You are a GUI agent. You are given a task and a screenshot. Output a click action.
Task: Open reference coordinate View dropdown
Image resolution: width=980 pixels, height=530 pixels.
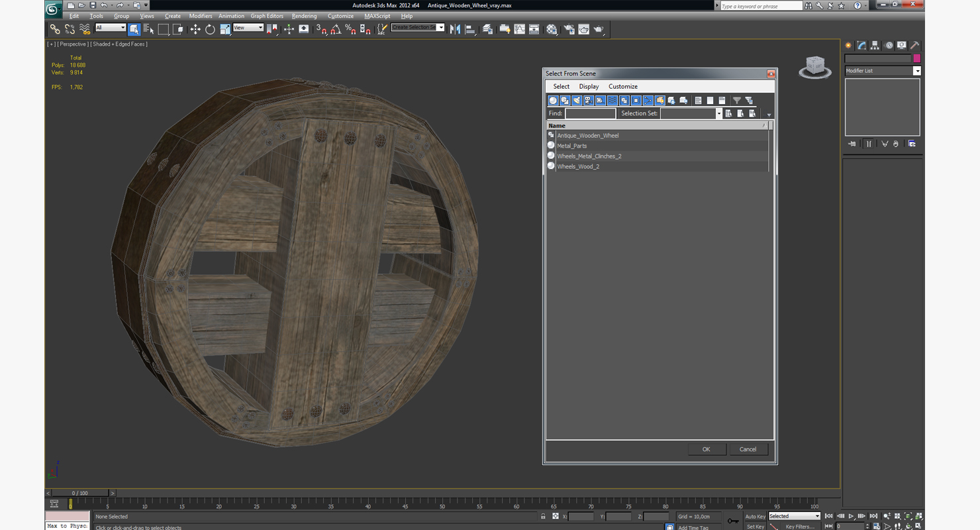point(248,28)
